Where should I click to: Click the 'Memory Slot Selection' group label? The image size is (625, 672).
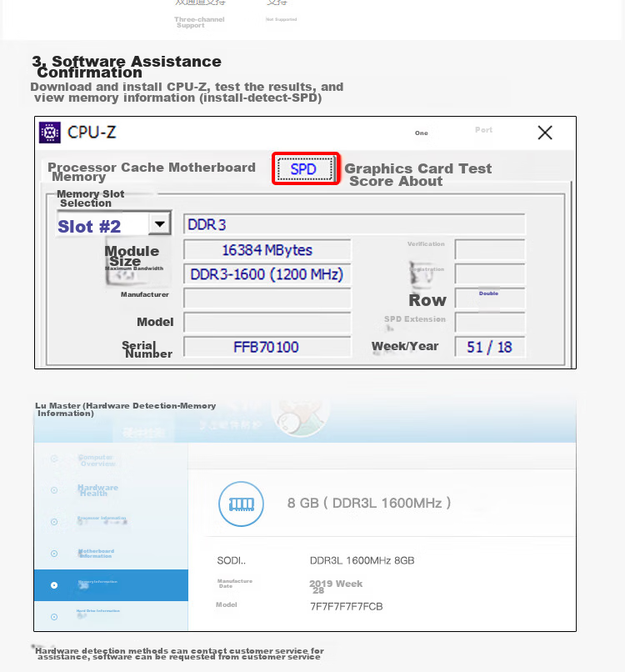coord(90,198)
